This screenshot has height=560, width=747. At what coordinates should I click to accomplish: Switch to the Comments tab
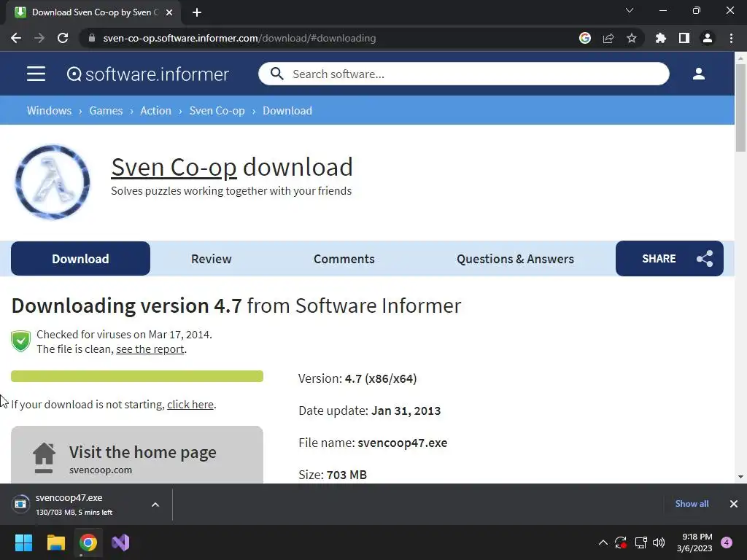[x=344, y=259]
